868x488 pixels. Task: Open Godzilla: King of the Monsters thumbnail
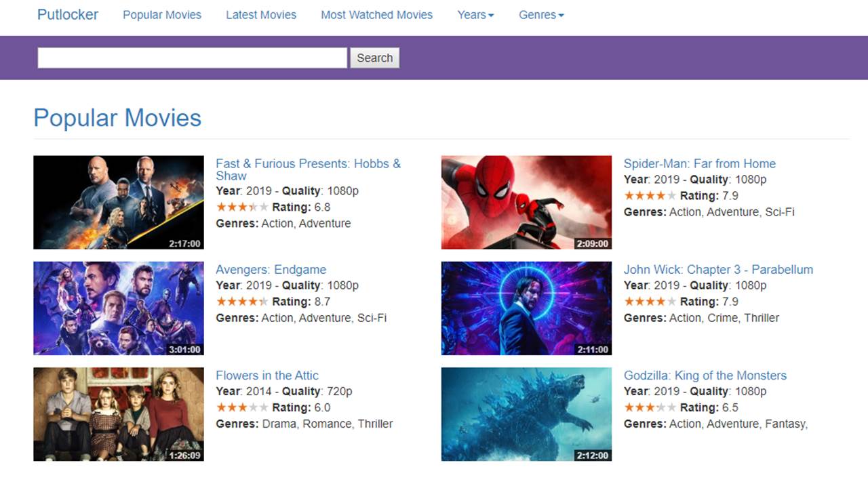(526, 414)
